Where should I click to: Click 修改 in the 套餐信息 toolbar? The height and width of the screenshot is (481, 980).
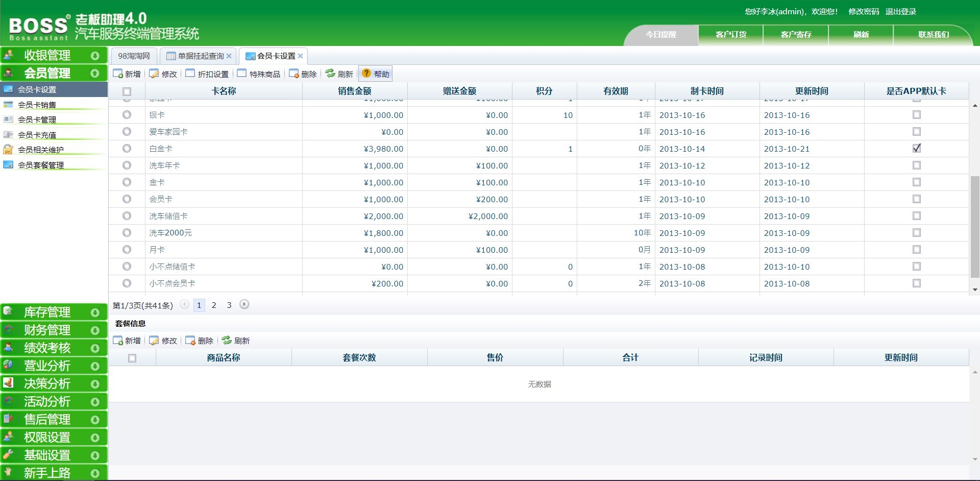(163, 341)
